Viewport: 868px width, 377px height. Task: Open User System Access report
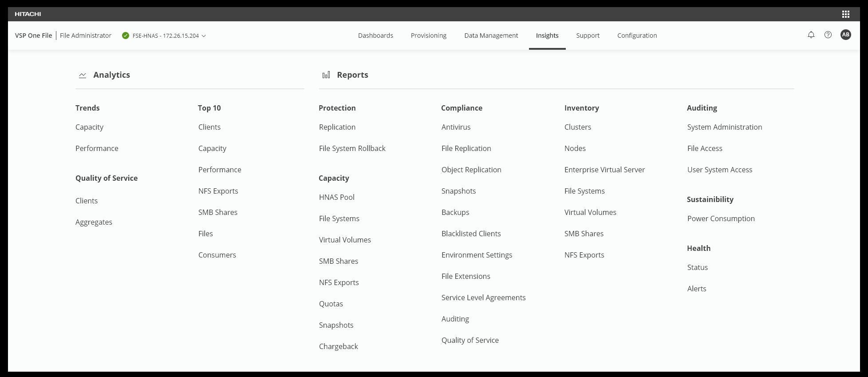pyautogui.click(x=720, y=170)
